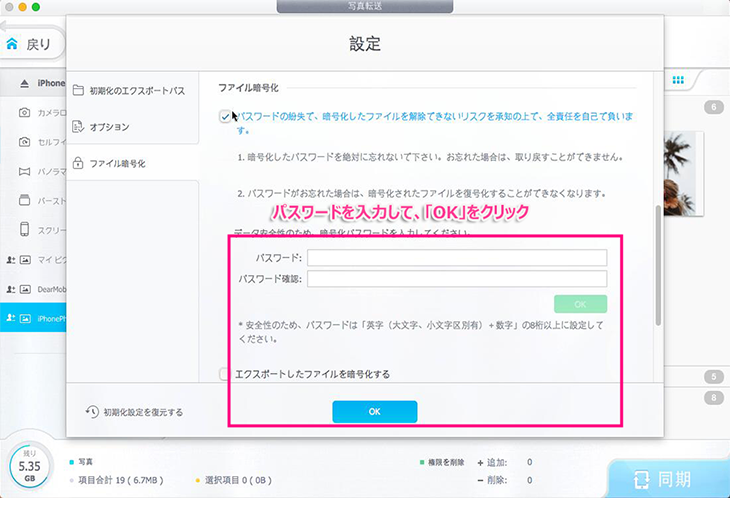Click the settings dialog vertical scrollbar
Screen dimensions: 730x510
657,265
